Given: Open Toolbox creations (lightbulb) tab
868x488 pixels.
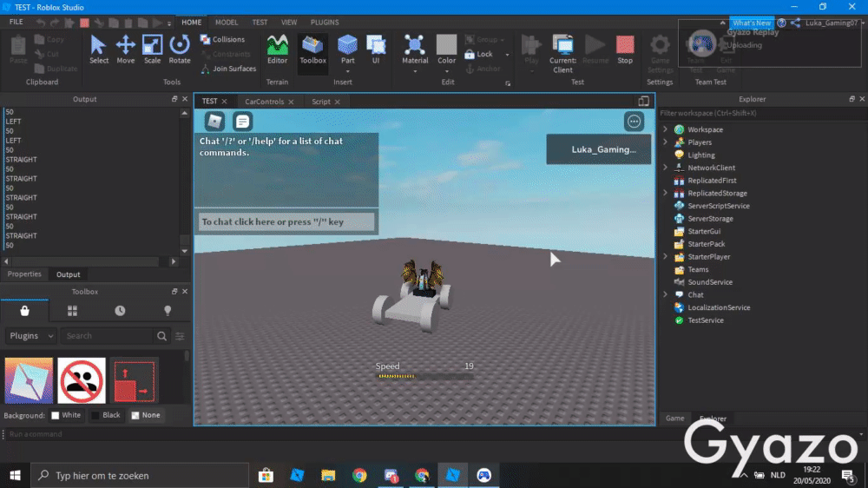Looking at the screenshot, I should [168, 311].
